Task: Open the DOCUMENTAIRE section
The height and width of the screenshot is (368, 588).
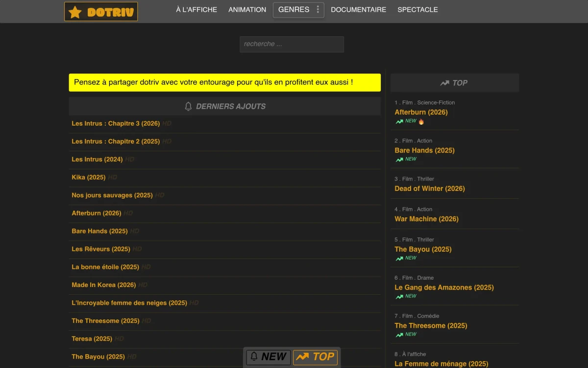Action: (x=358, y=9)
